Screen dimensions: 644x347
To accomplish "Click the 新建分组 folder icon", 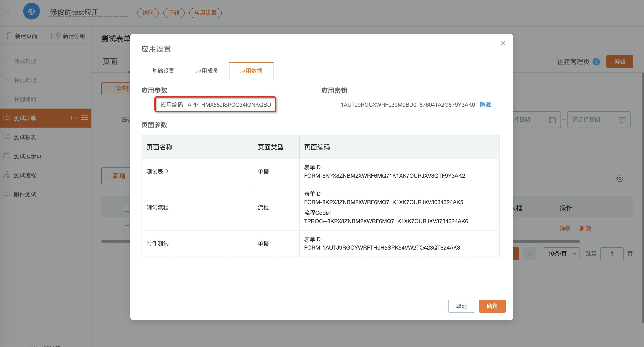I will coord(55,35).
